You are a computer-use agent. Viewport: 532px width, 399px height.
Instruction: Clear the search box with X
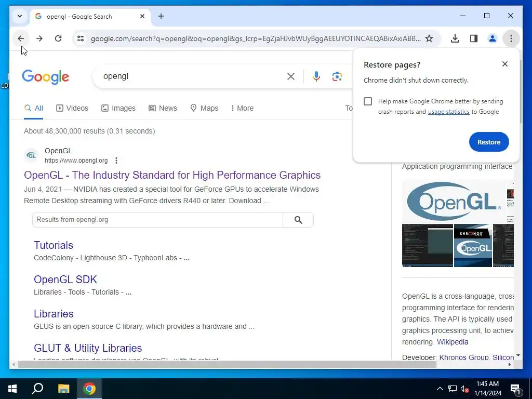(291, 76)
